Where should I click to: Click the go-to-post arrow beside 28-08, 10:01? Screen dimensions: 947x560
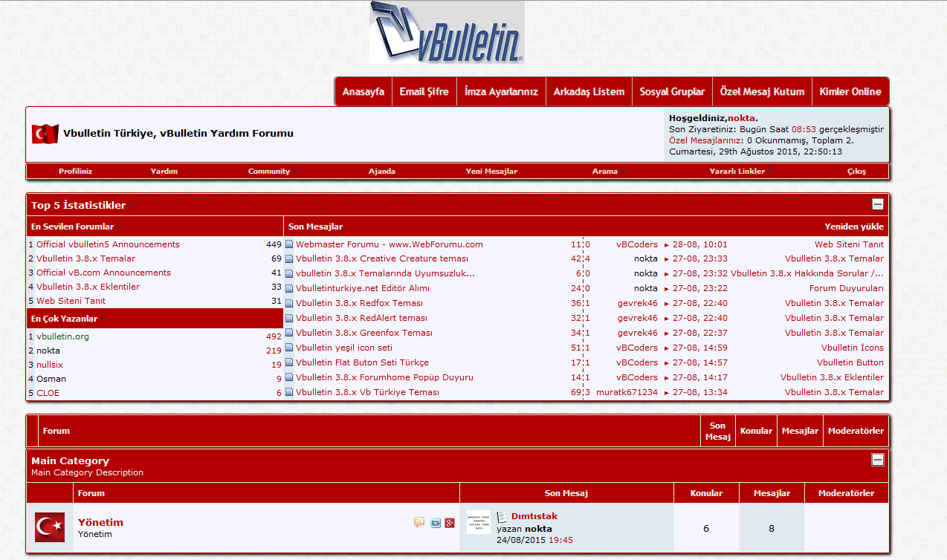[667, 244]
